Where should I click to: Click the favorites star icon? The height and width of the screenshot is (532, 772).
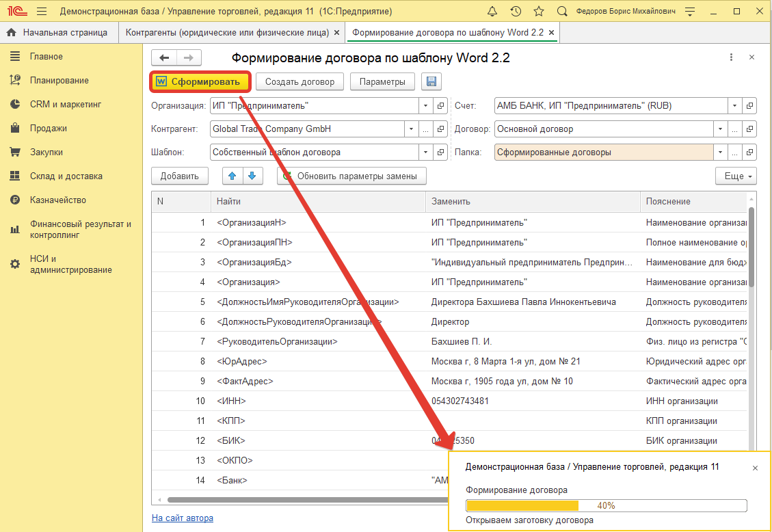pyautogui.click(x=539, y=12)
